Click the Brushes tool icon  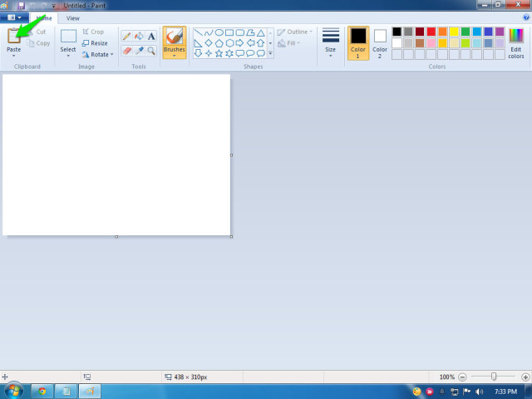tap(175, 36)
